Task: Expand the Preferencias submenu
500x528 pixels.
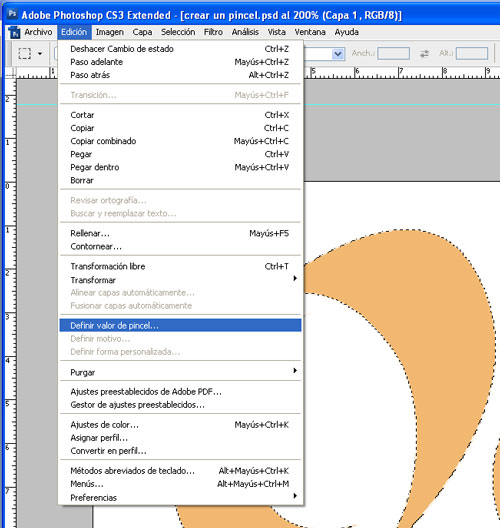Action: click(x=180, y=497)
